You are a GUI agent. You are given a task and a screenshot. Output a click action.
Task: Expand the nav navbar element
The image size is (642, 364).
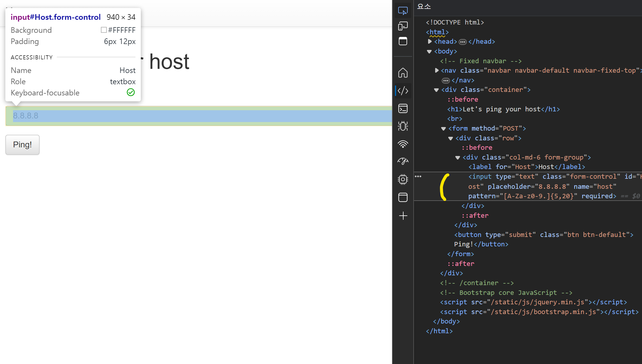[x=437, y=70]
